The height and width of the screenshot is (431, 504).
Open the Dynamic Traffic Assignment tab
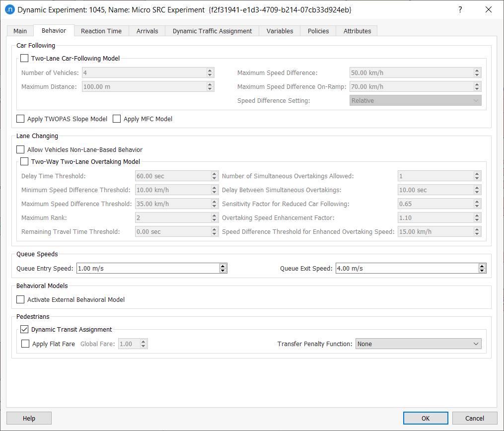coord(212,31)
